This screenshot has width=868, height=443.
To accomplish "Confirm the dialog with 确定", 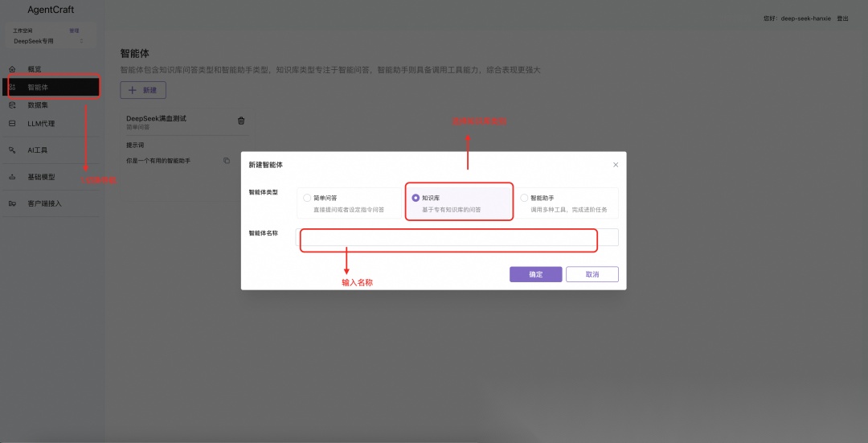I will (536, 274).
